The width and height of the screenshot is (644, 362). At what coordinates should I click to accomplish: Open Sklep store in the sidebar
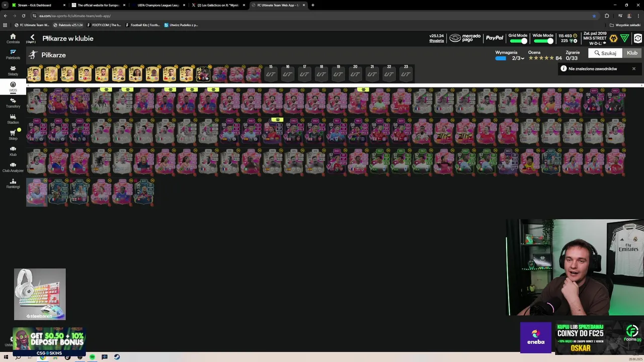point(13,135)
